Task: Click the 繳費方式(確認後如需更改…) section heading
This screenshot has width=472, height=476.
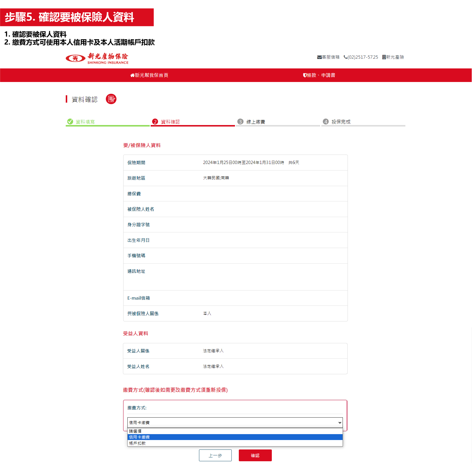Action: click(175, 390)
